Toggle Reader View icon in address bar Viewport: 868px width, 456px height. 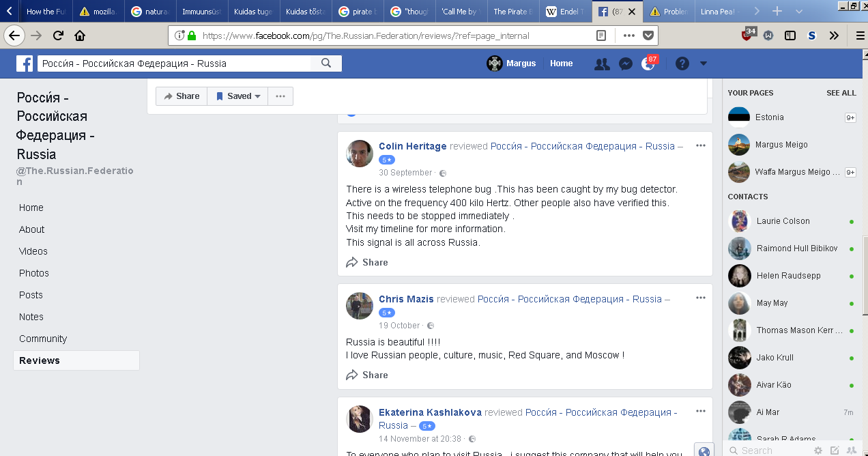[x=601, y=35]
